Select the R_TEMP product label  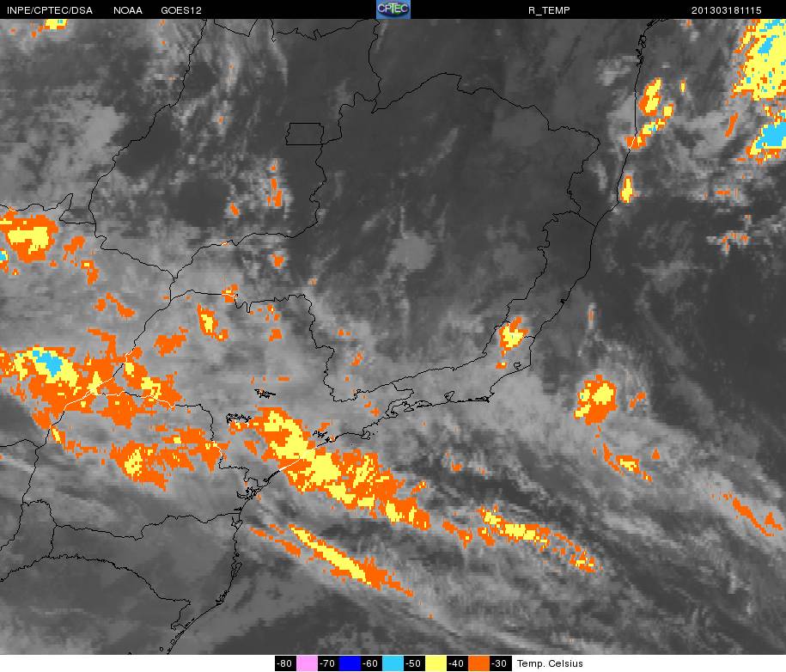[549, 10]
